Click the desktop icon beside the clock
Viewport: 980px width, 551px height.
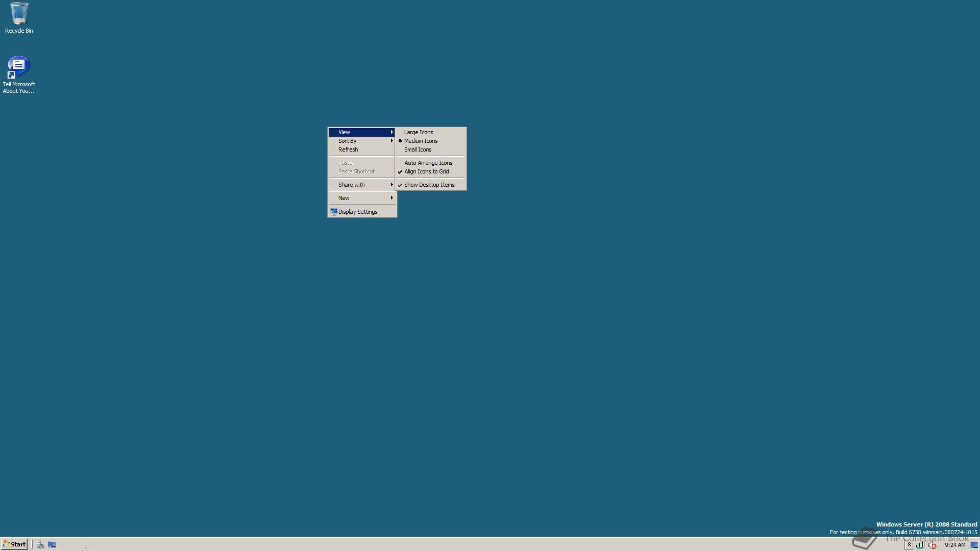pos(974,545)
